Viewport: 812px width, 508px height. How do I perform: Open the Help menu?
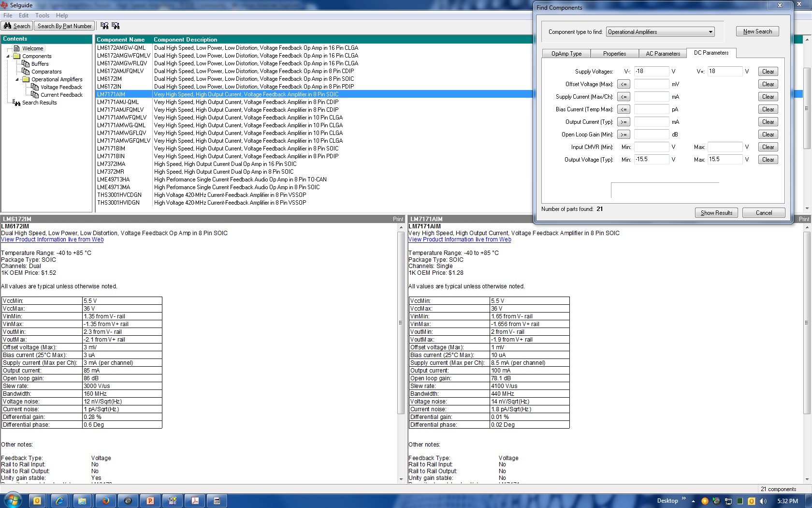coord(62,15)
